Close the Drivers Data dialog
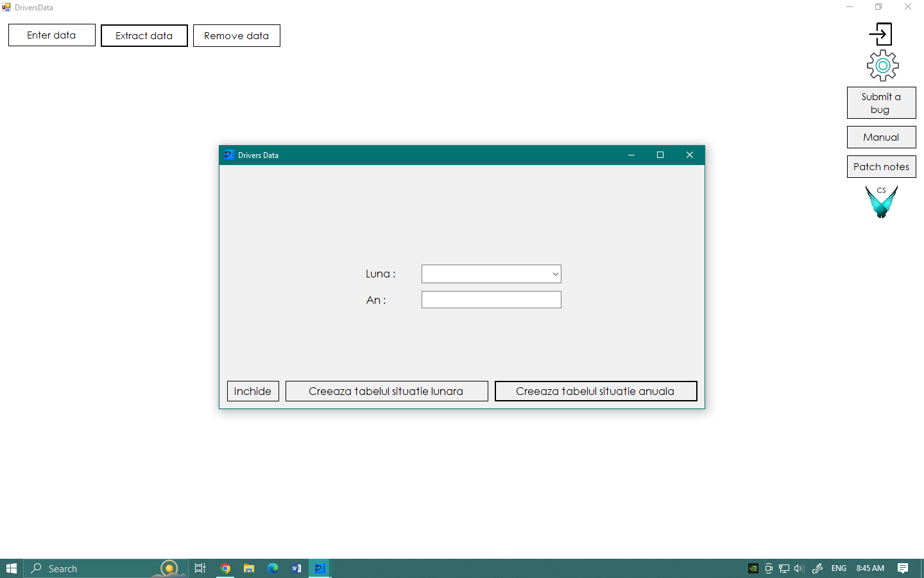Viewport: 924px width, 578px height. coord(690,155)
